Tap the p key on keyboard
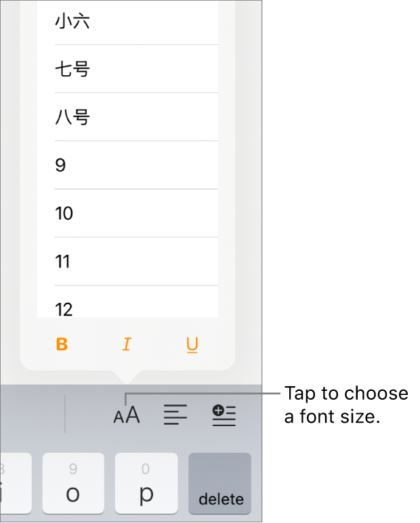Viewport: 420px width, 523px height. click(146, 483)
